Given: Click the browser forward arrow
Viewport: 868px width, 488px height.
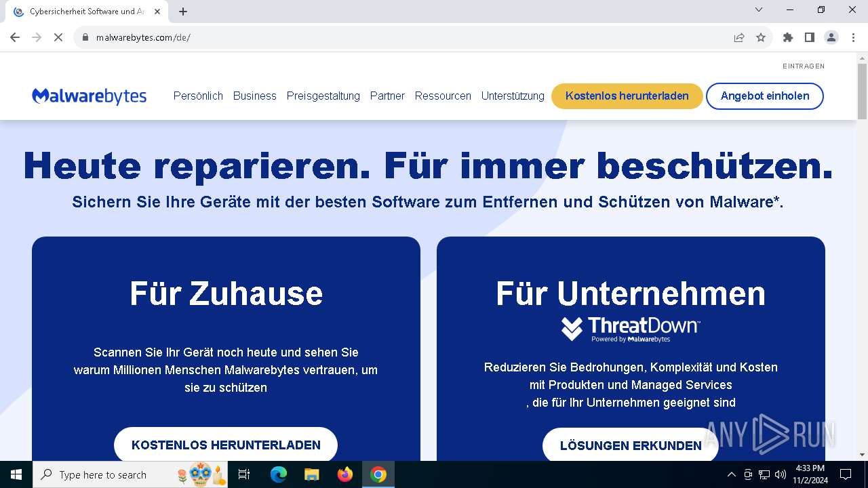Looking at the screenshot, I should point(37,37).
